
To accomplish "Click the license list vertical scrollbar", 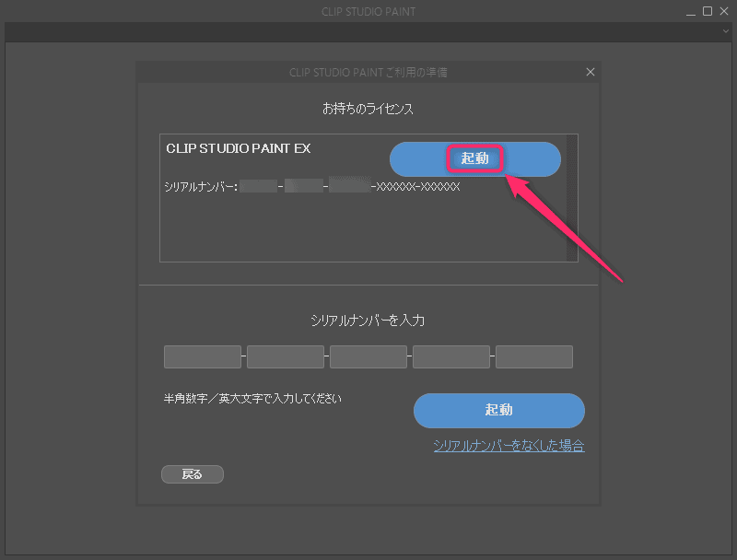I will pyautogui.click(x=572, y=197).
